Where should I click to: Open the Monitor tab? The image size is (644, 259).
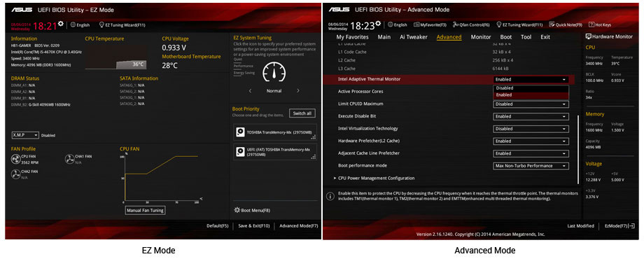pos(480,37)
